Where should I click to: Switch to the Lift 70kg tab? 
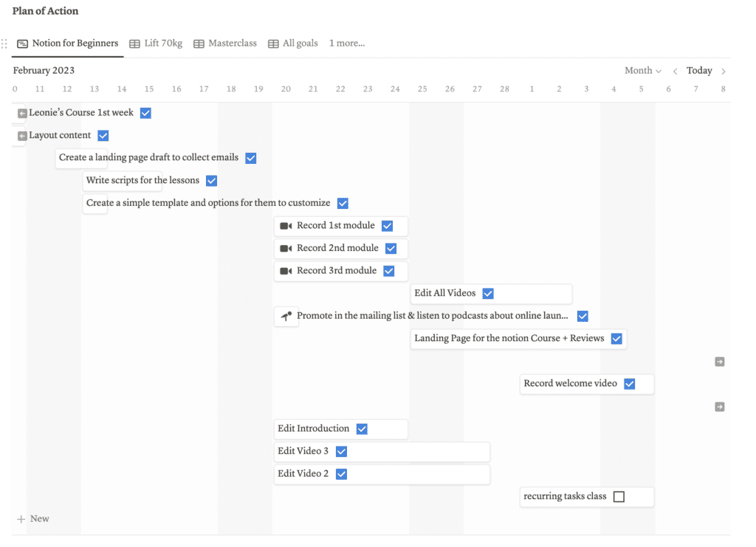[x=157, y=44]
